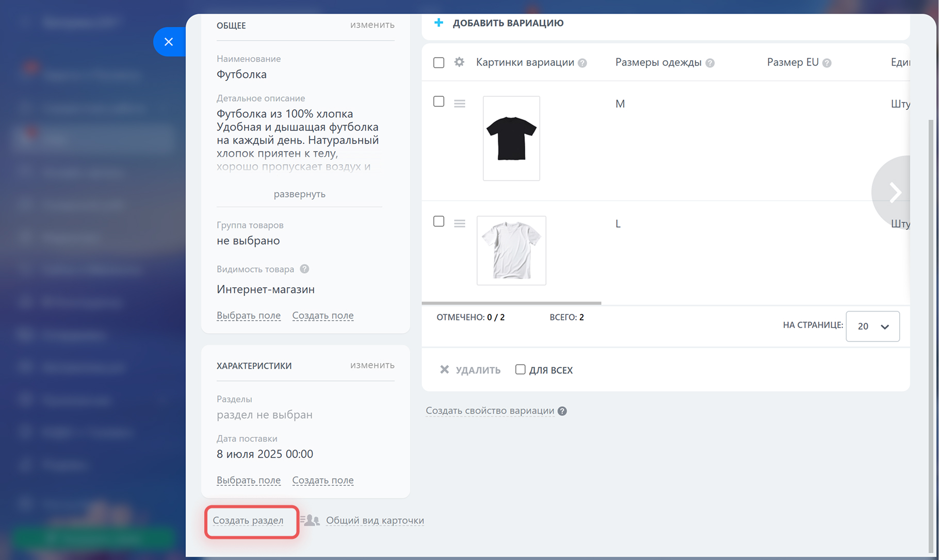Click the plus icon to add variation
This screenshot has width=939, height=560.
439,23
